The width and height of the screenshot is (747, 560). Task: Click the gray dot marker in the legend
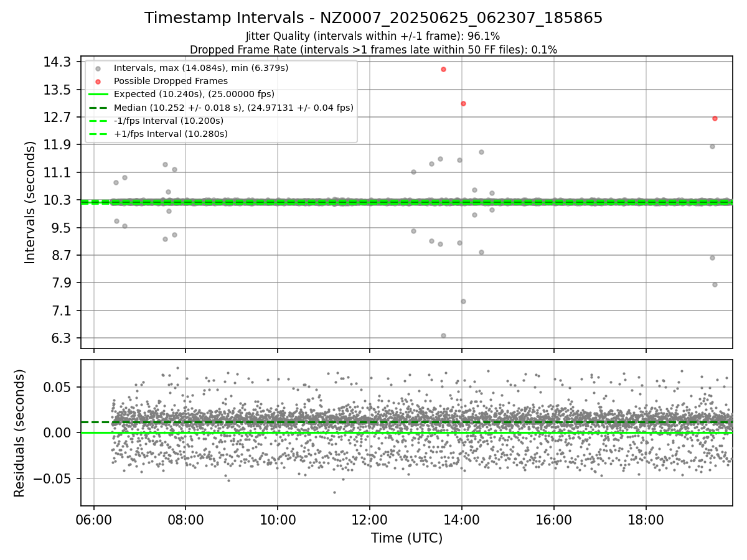pos(98,68)
